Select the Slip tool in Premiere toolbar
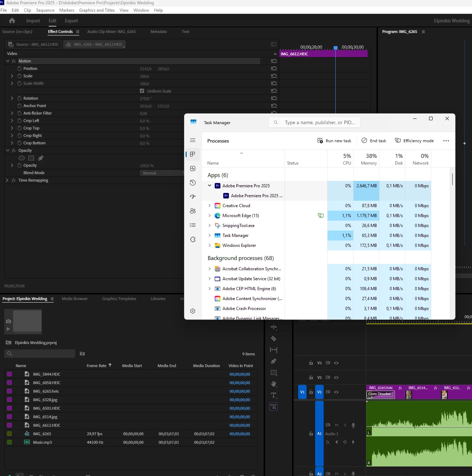The height and width of the screenshot is (476, 472). tap(274, 350)
